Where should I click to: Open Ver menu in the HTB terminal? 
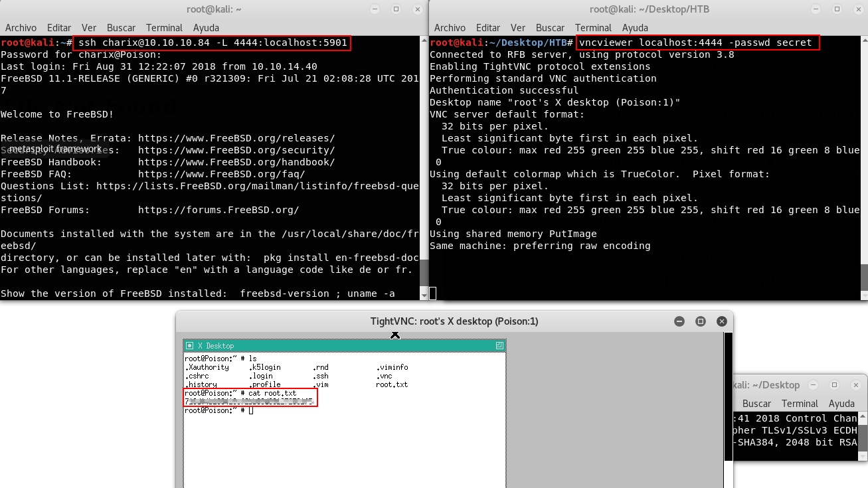pos(518,28)
